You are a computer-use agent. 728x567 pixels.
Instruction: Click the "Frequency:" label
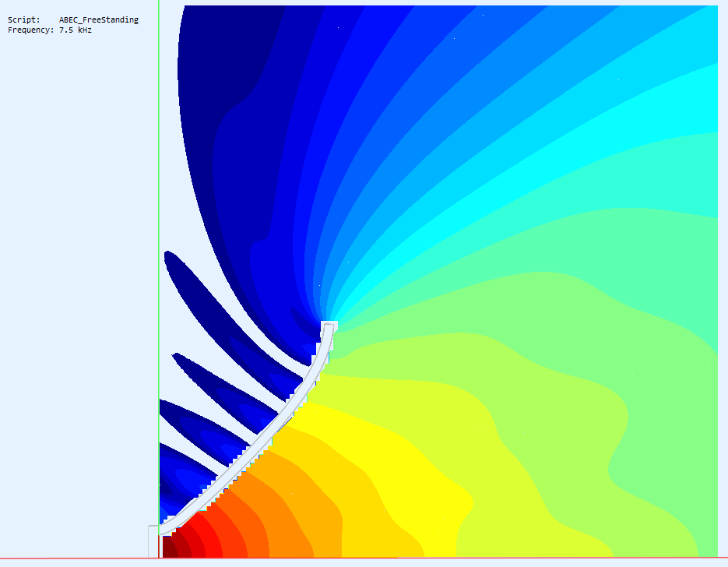click(31, 30)
